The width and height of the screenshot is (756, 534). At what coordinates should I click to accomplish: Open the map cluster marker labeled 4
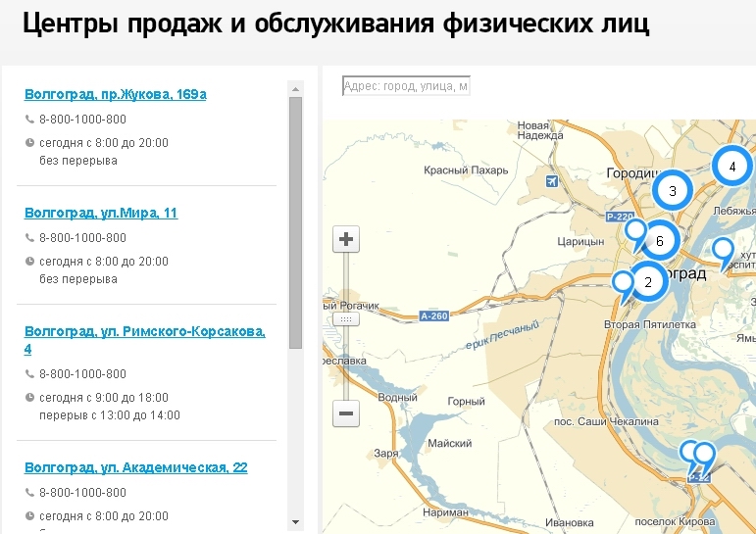(x=731, y=167)
